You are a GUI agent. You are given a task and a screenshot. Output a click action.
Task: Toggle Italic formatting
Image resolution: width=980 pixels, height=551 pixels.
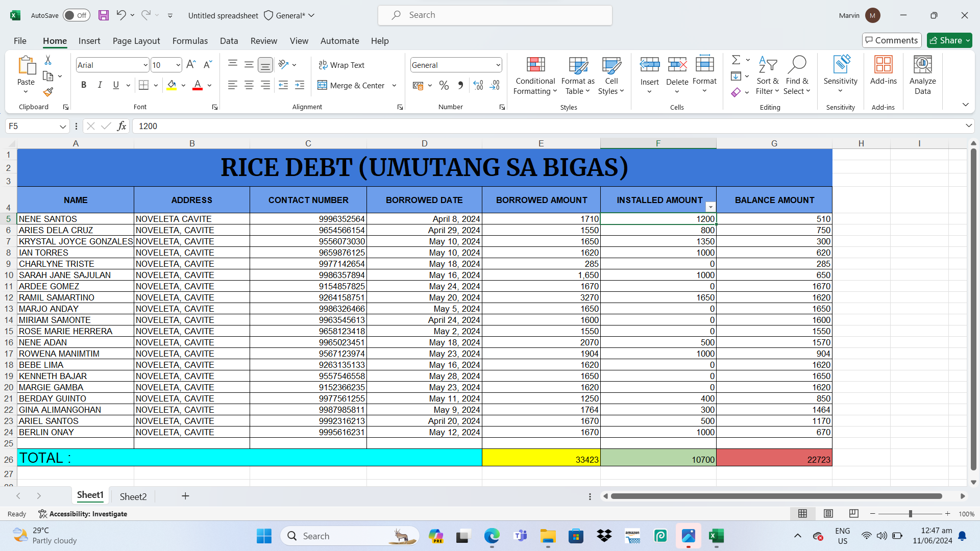[100, 85]
